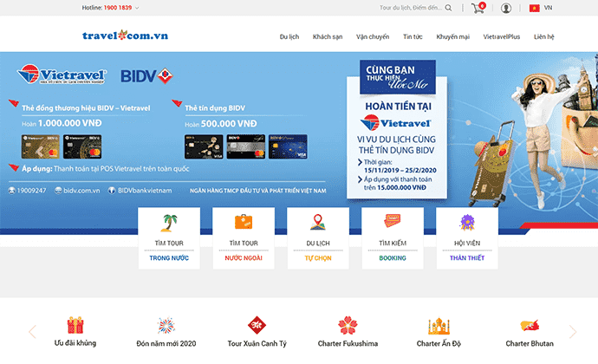Click the bidv.com.vn text in banner
Viewport: 598px width, 364px height.
(81, 191)
